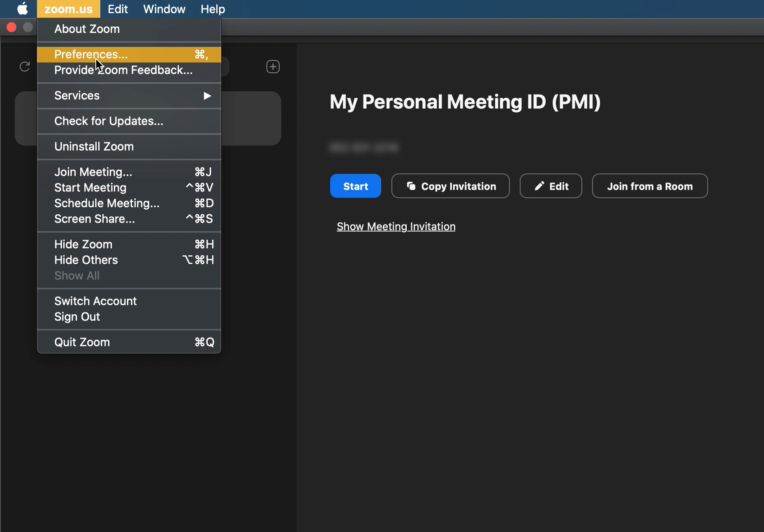Click the plus schedule meeting icon
Viewport: 764px width, 532px height.
point(273,67)
